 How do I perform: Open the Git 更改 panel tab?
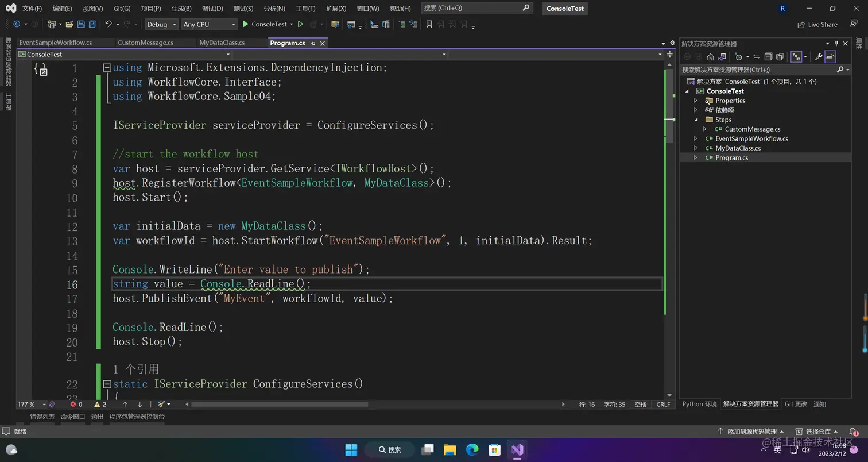[796, 404]
